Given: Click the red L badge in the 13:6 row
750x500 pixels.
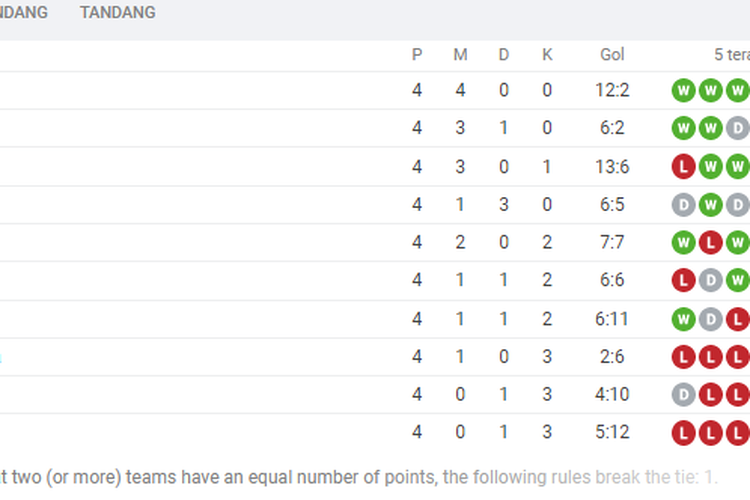Looking at the screenshot, I should coord(684,167).
